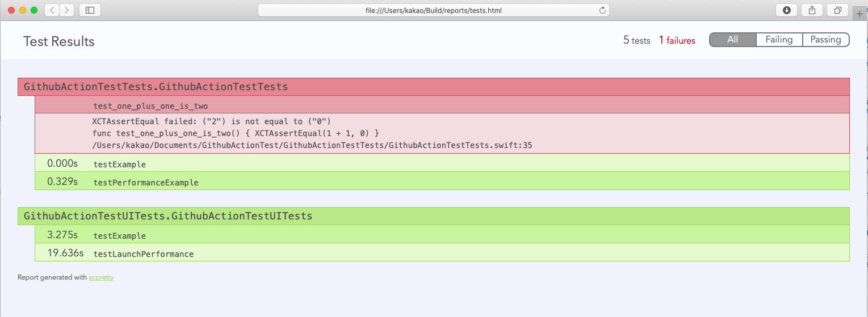Add a new tab with plus button
Viewport: 868px width, 317px height.
(859, 14)
